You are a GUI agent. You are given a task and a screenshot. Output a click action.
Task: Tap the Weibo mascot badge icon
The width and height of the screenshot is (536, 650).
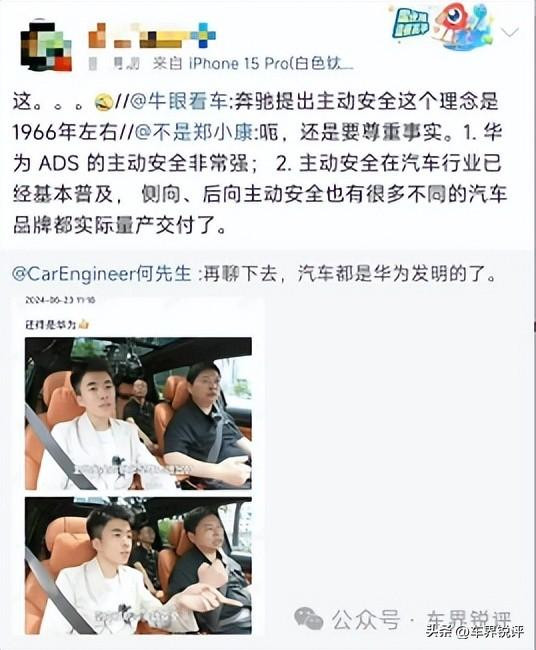(x=462, y=24)
